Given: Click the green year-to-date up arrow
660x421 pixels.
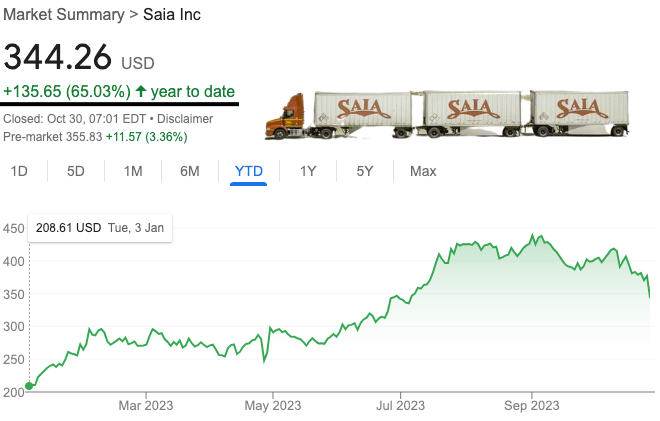Looking at the screenshot, I should tap(141, 91).
